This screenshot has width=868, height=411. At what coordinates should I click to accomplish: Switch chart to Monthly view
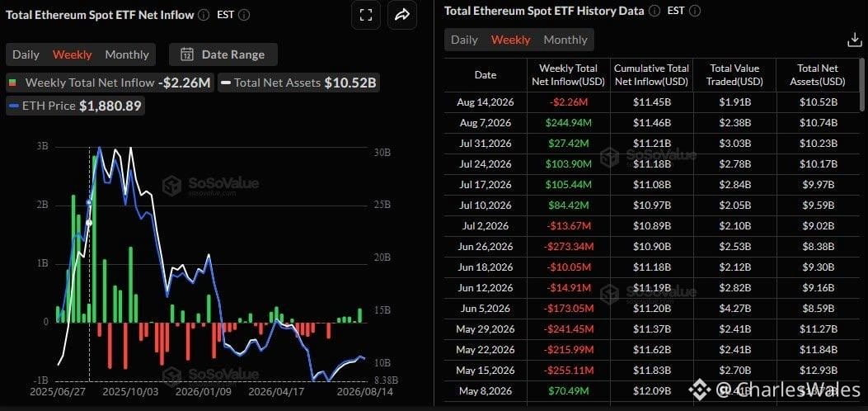click(127, 54)
